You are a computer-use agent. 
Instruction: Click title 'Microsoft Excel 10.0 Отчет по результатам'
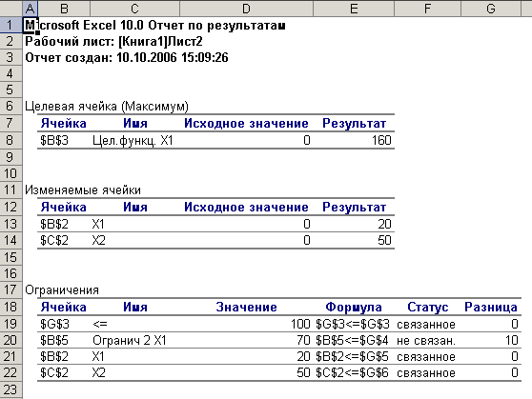click(x=155, y=26)
